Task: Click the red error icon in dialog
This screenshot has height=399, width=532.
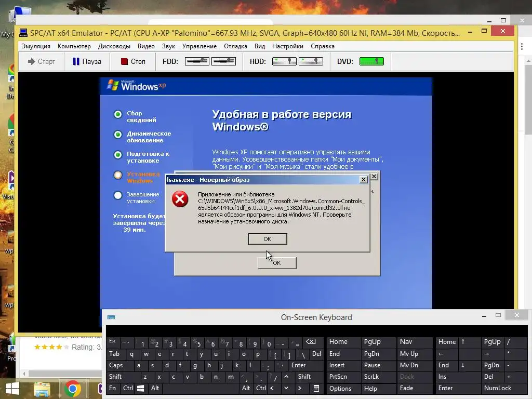Action: pyautogui.click(x=180, y=199)
